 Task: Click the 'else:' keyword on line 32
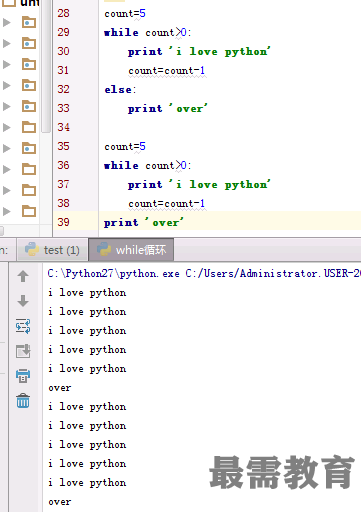coord(120,90)
